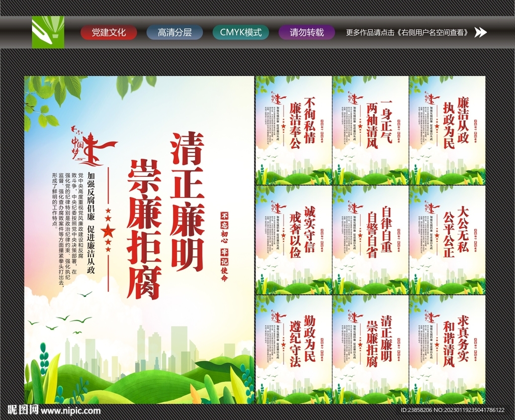Select the 勤政为民 遵纪守法 poster thumbnail
515x420 pixels.
point(294,350)
